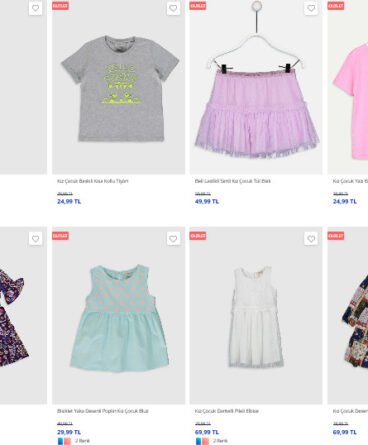The height and width of the screenshot is (445, 368).
Task: Select pink color swatch under white dress
Action: (205, 441)
